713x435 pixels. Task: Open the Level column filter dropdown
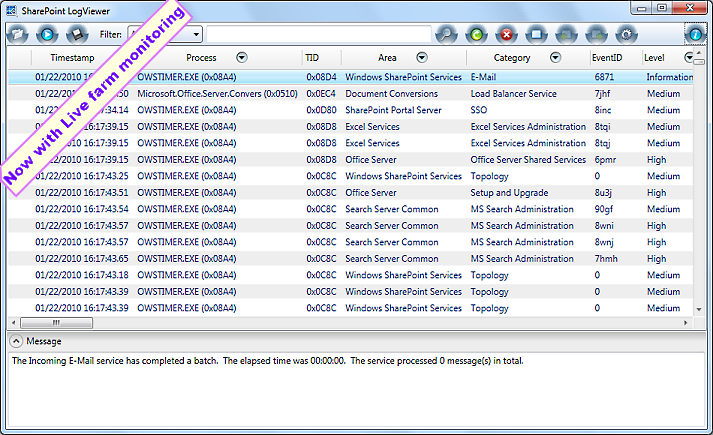tap(688, 57)
